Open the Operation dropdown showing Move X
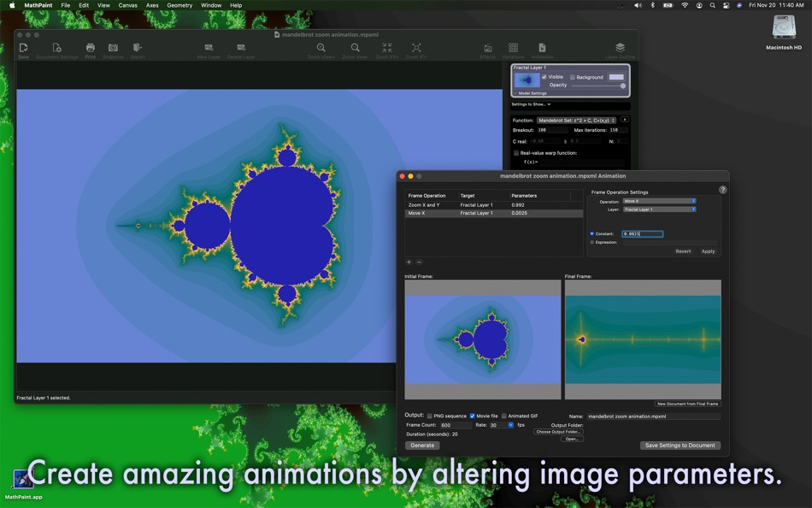Screen dimensions: 812x508 [659, 201]
